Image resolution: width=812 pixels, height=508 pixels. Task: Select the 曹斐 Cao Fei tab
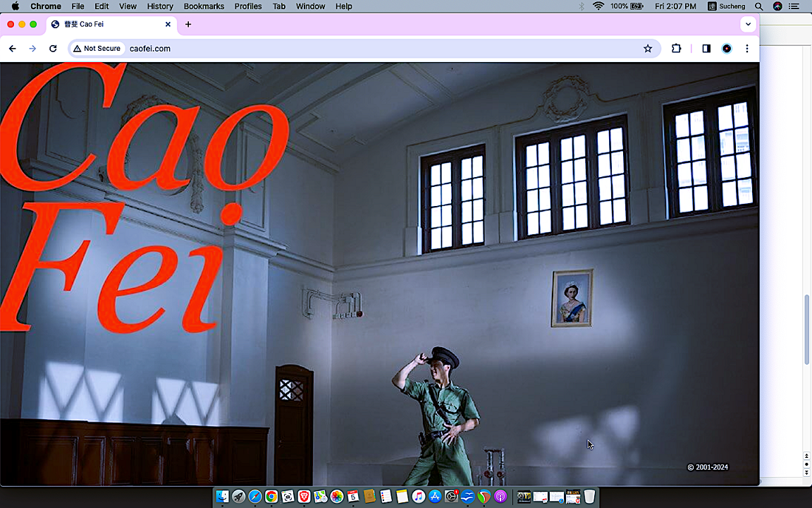(112, 25)
